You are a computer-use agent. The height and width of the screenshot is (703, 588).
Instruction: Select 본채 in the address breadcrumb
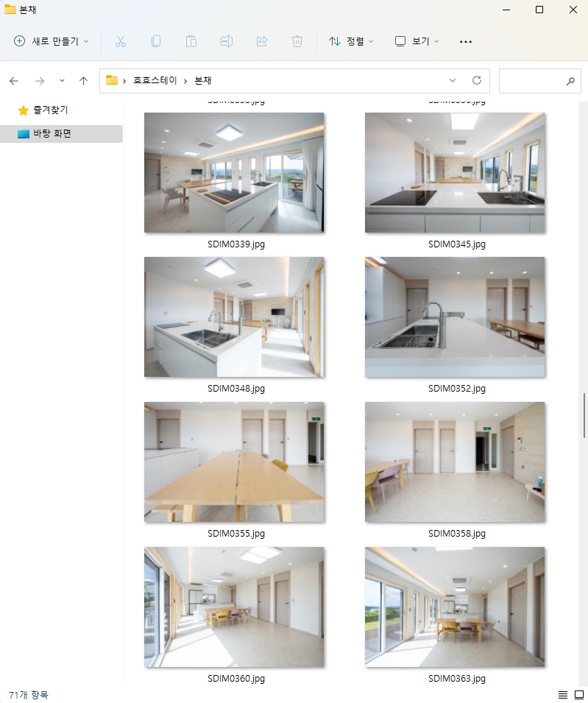(202, 80)
